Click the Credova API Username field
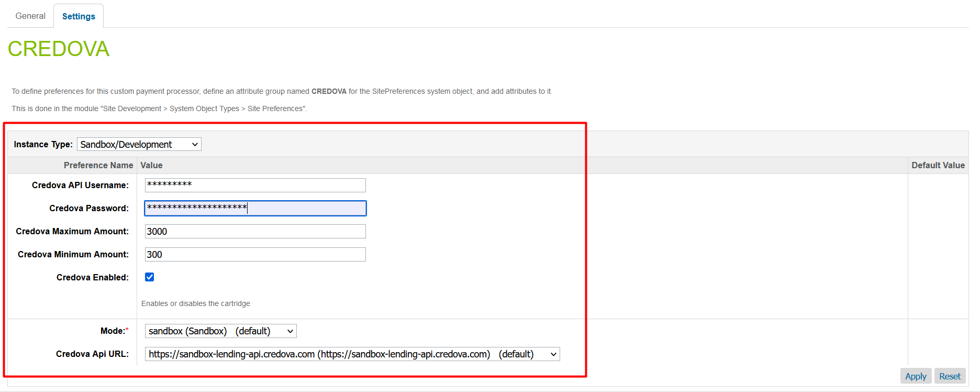Viewport: 980px width, 392px height. [x=255, y=185]
